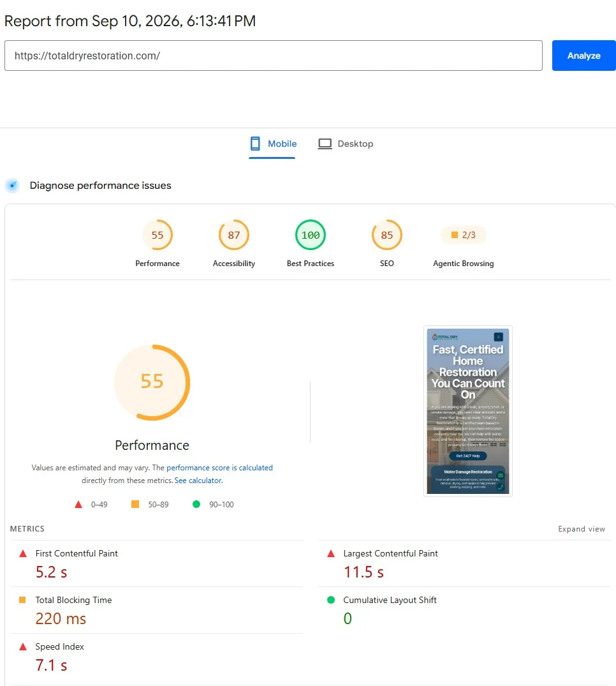The height and width of the screenshot is (686, 616).
Task: Click red triangle beside Largest Contentful Paint
Action: tap(331, 553)
